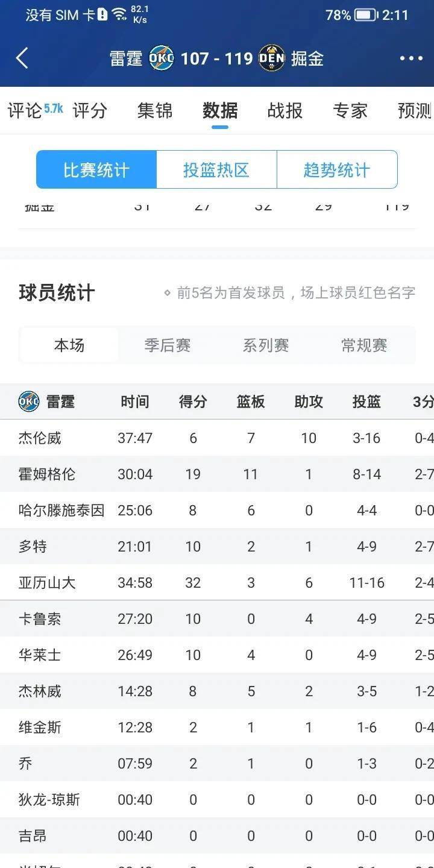Tap the Denver Nuggets logo in header
Viewport: 434px width, 868px height.
(271, 58)
